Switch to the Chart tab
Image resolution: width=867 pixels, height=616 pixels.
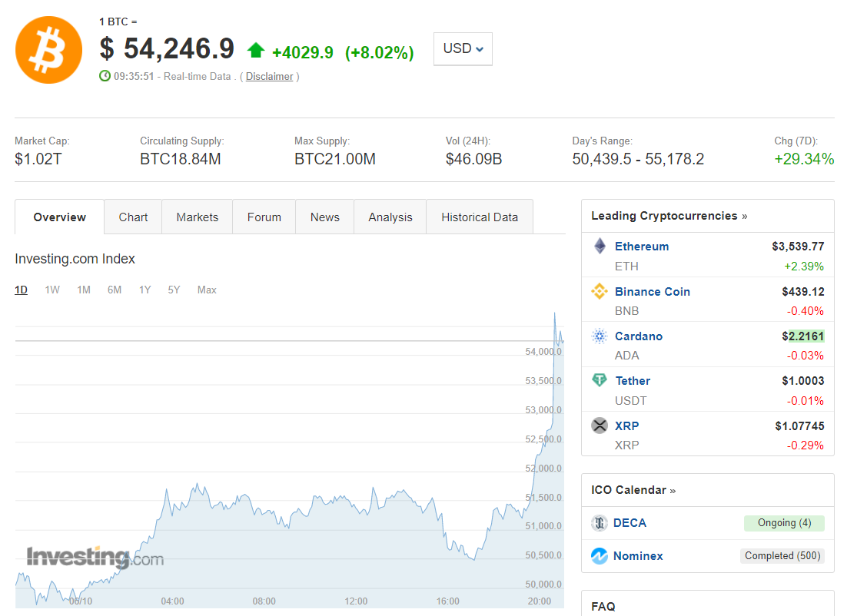click(x=133, y=217)
